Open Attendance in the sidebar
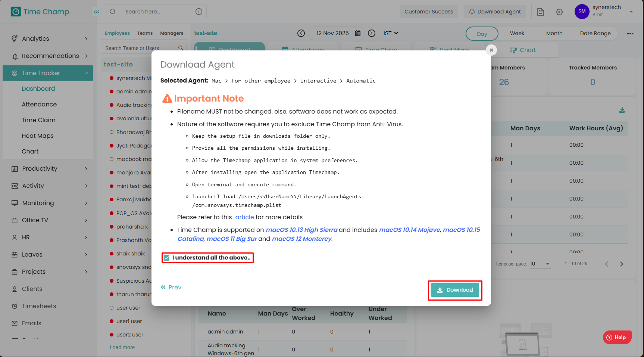Viewport: 644px width, 357px height. (x=39, y=105)
